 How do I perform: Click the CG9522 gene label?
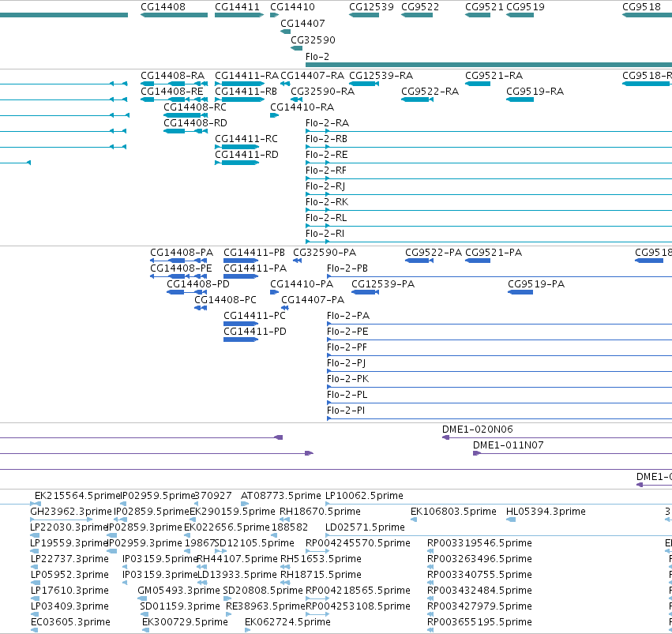(420, 7)
